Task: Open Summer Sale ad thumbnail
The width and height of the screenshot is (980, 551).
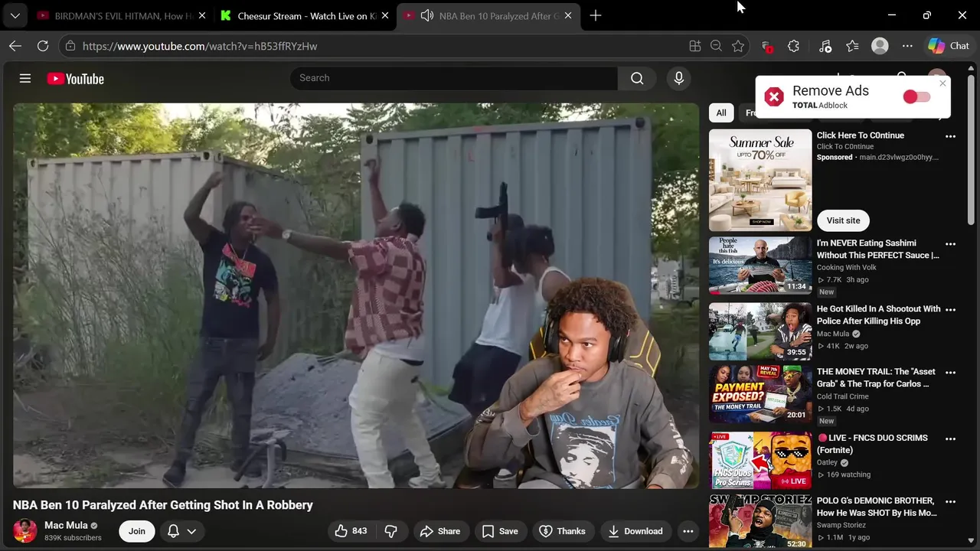Action: coord(760,180)
